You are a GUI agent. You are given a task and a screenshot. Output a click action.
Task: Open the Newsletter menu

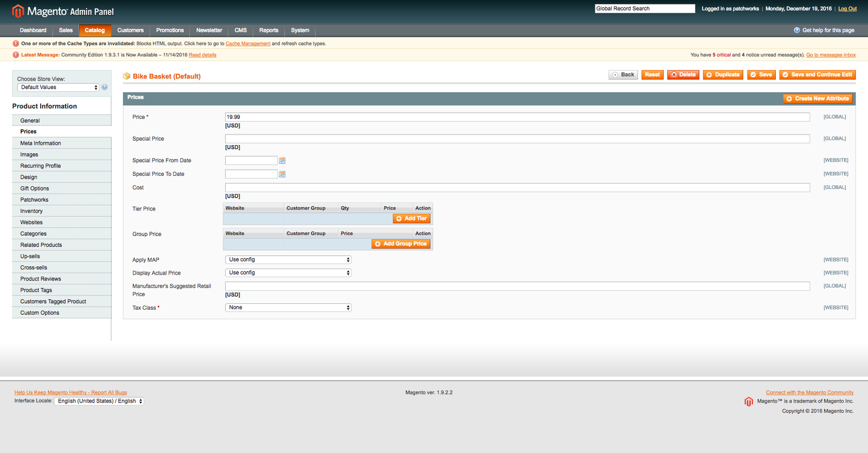[x=209, y=30]
